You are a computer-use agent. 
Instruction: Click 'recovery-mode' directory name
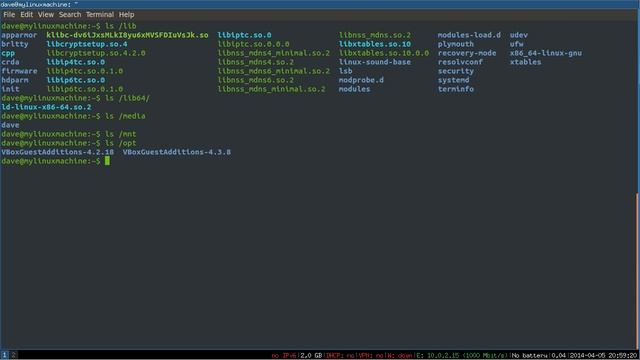[467, 53]
